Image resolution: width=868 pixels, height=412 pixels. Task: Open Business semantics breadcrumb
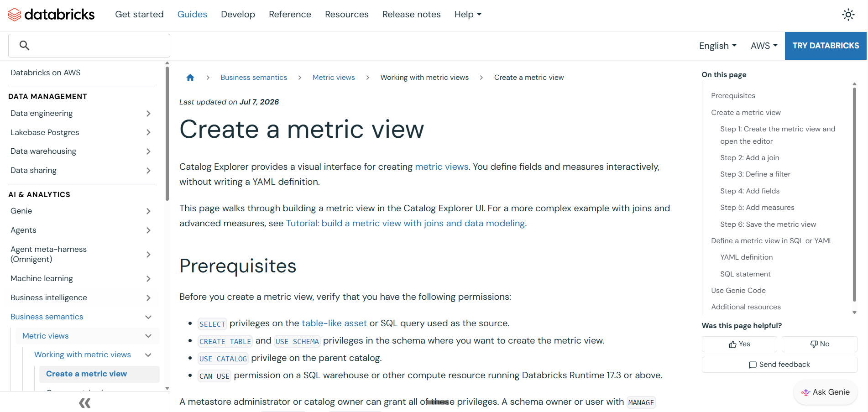(254, 78)
